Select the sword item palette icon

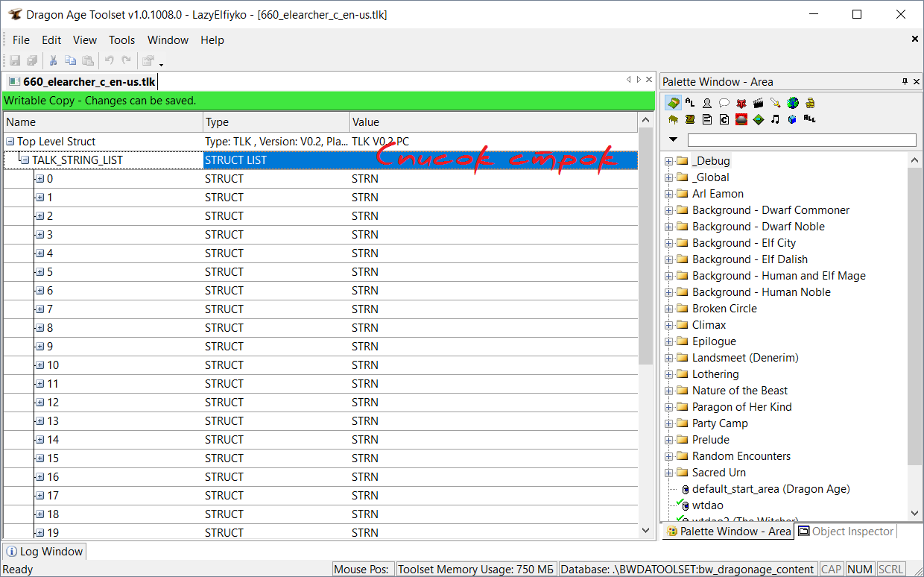coord(776,103)
